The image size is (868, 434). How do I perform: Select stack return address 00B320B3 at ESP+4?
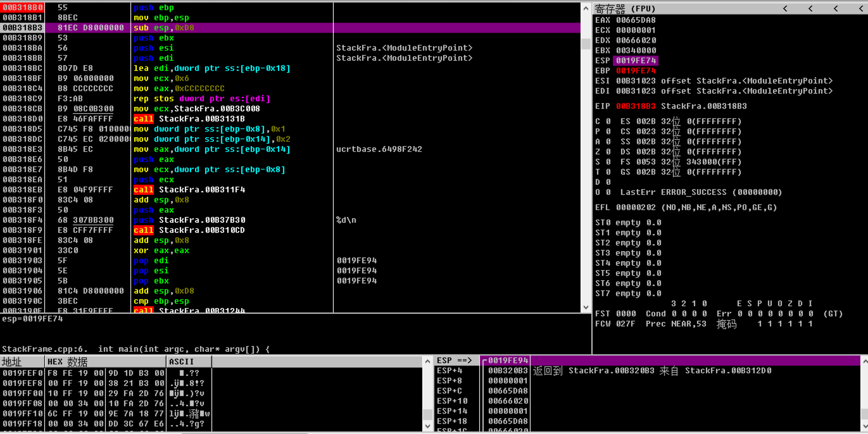(x=508, y=370)
